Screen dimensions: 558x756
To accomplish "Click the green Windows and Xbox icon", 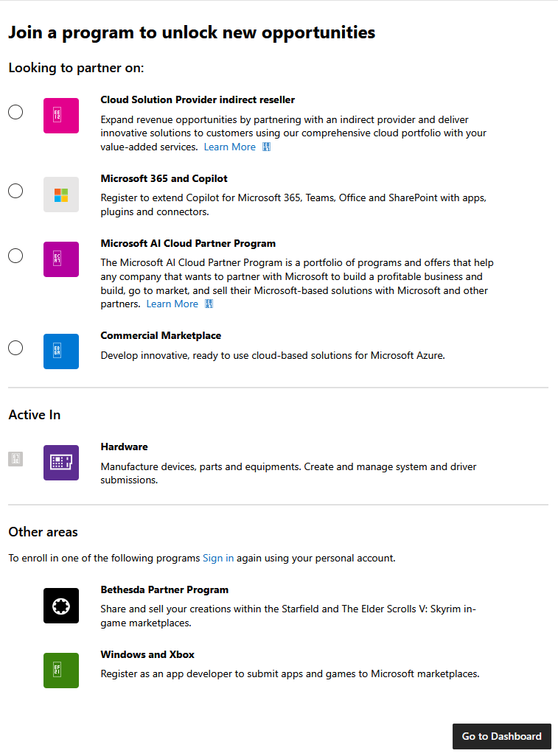I will [x=60, y=671].
